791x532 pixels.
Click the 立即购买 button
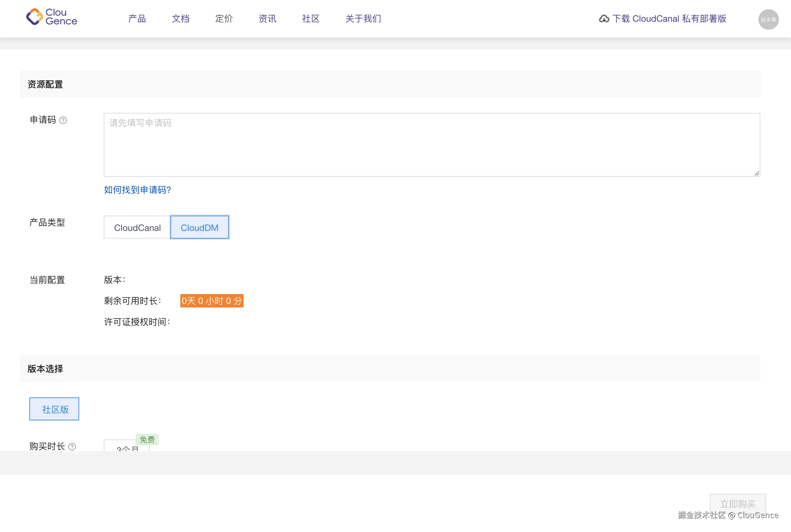coord(738,504)
